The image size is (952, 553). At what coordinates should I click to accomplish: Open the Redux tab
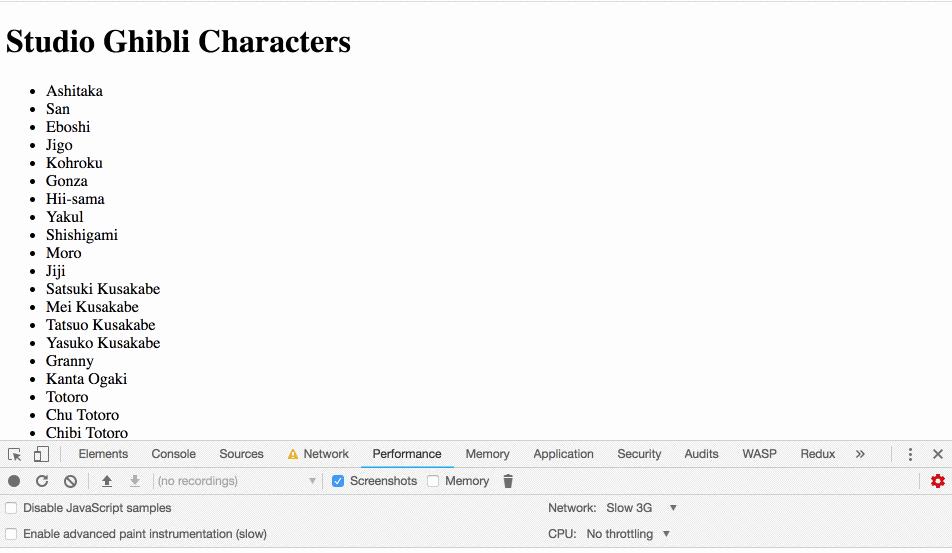[818, 454]
